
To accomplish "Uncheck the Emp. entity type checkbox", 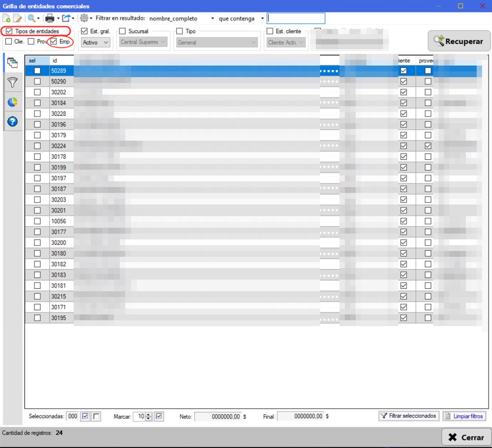I will (x=54, y=42).
